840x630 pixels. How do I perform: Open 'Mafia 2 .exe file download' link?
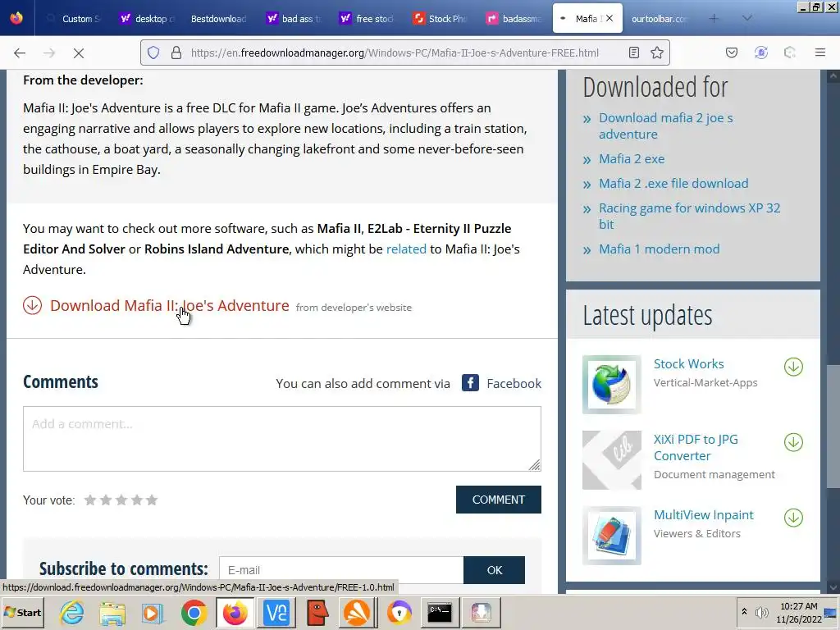tap(673, 184)
